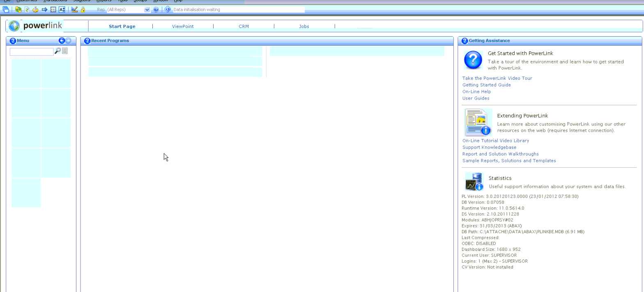
Task: Open the User Guides link
Action: coord(476,98)
